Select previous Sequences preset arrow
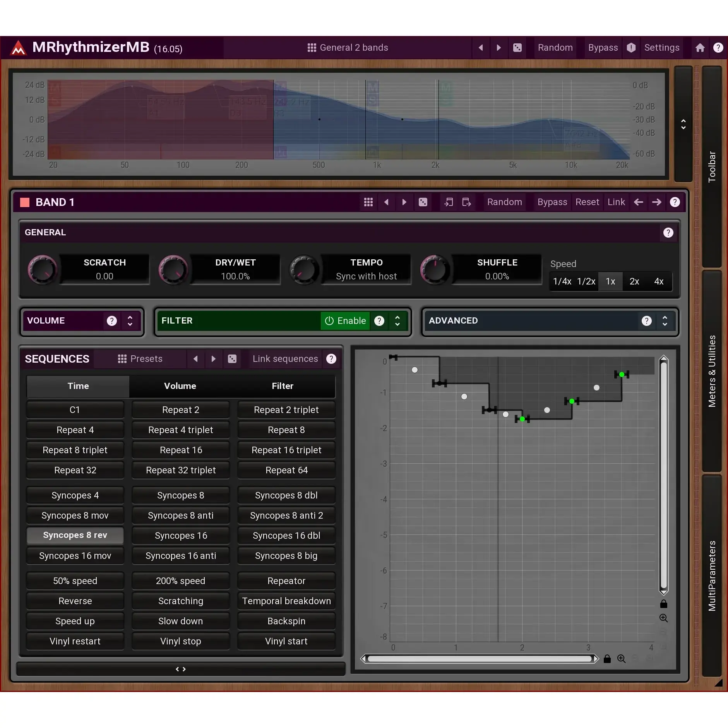This screenshot has height=728, width=728. (196, 359)
